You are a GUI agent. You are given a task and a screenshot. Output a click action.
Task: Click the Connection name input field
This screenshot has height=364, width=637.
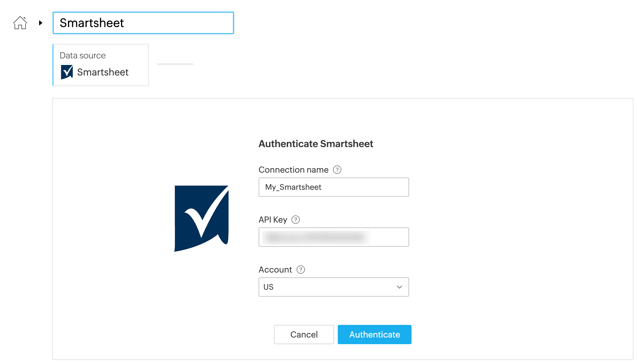[x=334, y=187]
